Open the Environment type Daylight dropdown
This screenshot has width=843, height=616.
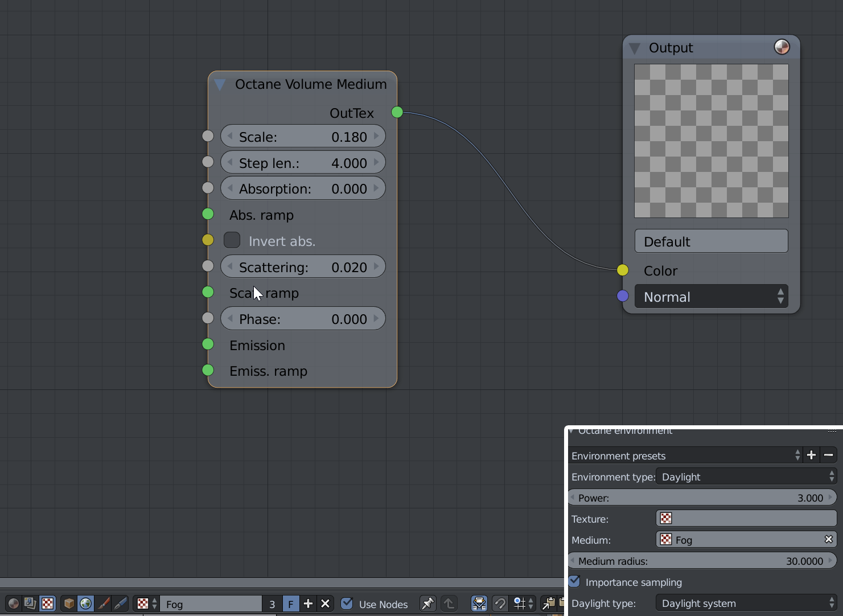[x=746, y=477]
